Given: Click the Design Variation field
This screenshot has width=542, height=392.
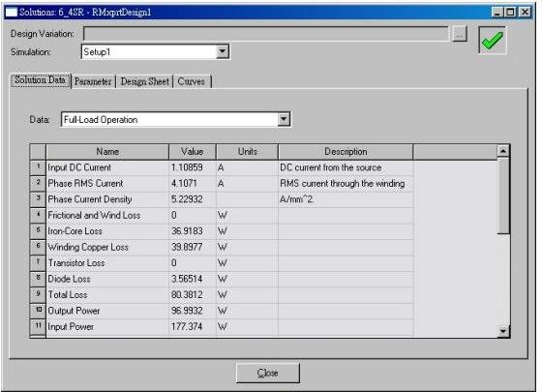Looking at the screenshot, I should [x=266, y=34].
